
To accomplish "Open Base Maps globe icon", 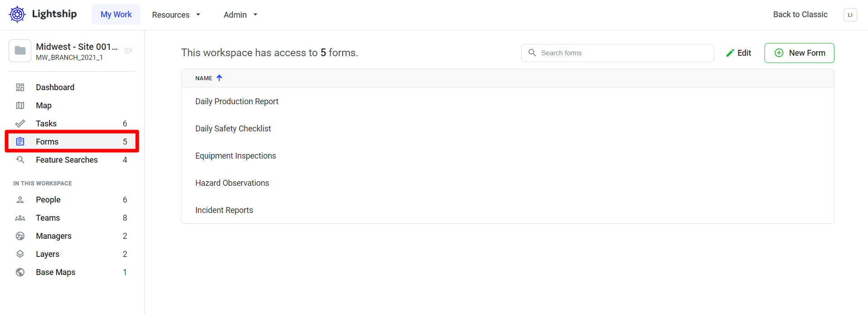I will (20, 272).
